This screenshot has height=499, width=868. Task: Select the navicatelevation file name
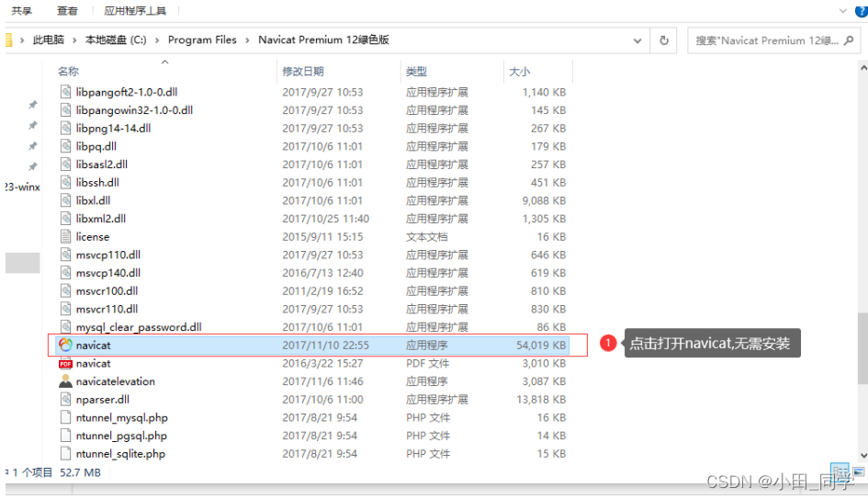pos(115,381)
